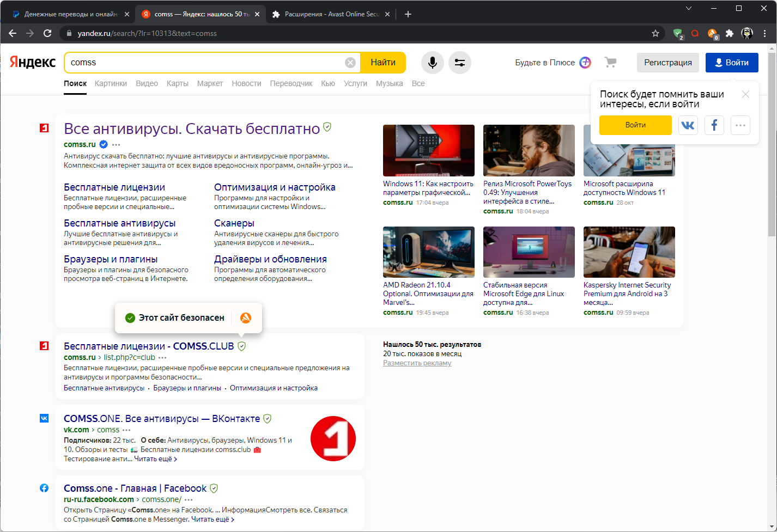
Task: Click the Avast shield beside the Facebook result
Action: pyautogui.click(x=214, y=488)
